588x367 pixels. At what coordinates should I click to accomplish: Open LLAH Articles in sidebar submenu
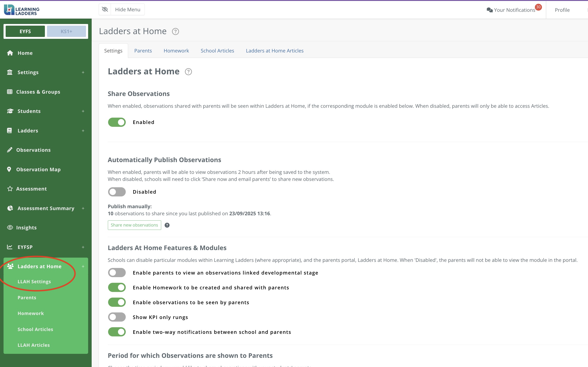click(34, 345)
